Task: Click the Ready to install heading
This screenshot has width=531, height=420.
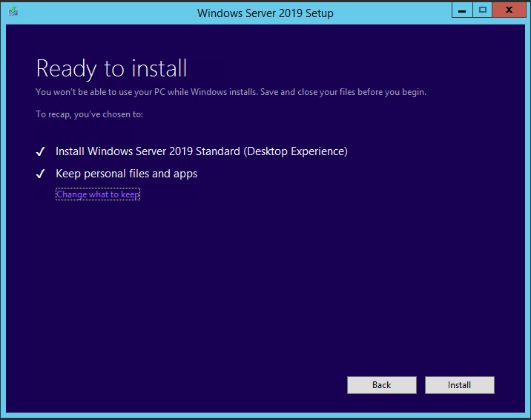Action: [111, 69]
